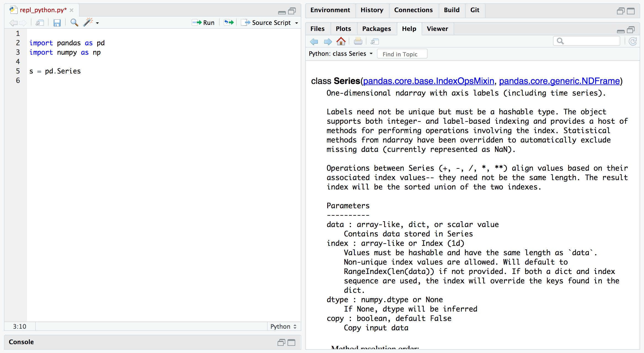Refresh the help topic
644x353 pixels.
click(x=633, y=41)
